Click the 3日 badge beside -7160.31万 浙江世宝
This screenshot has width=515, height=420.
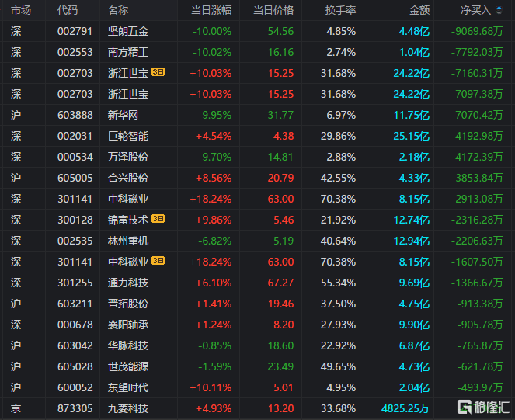158,72
